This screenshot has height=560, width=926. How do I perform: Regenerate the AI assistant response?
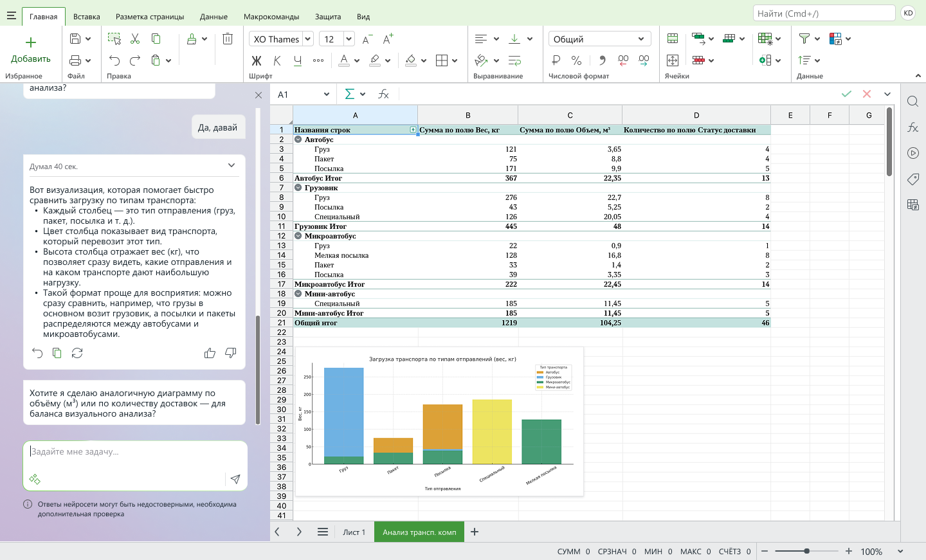pos(77,353)
